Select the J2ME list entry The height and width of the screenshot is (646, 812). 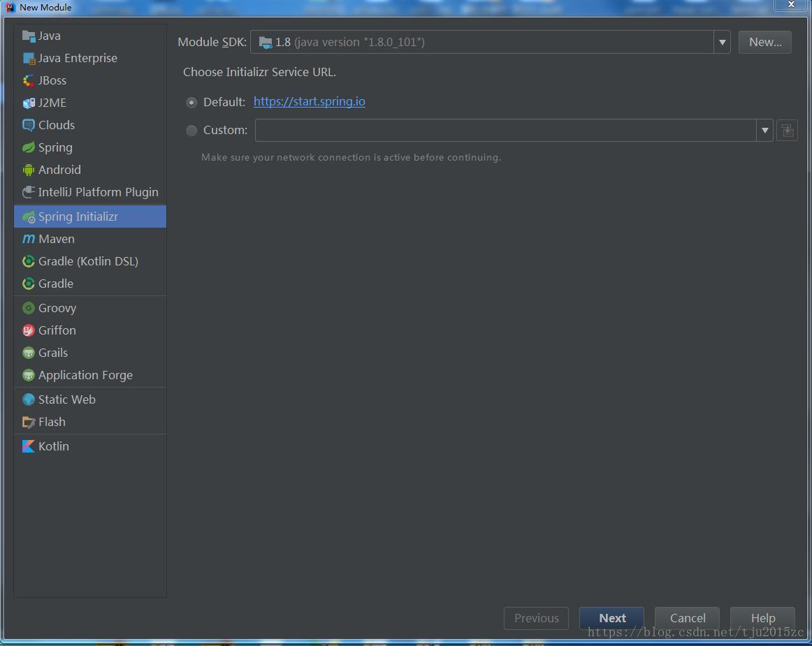(90, 103)
